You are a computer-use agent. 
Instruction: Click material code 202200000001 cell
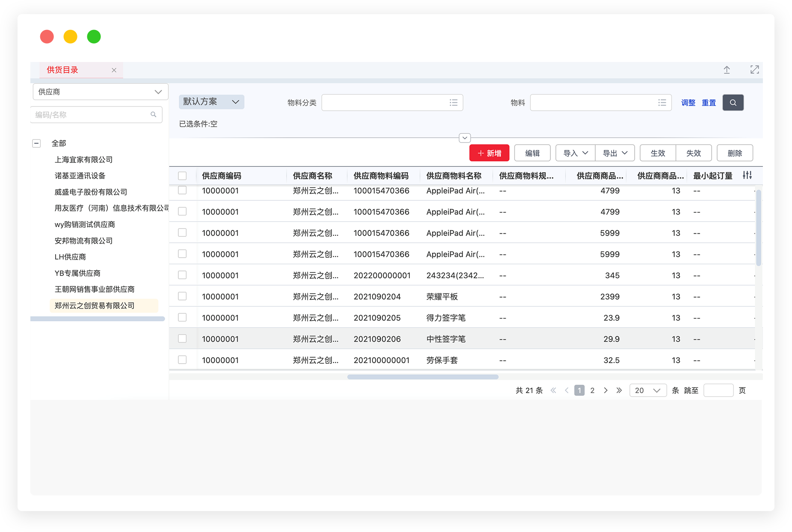click(382, 275)
